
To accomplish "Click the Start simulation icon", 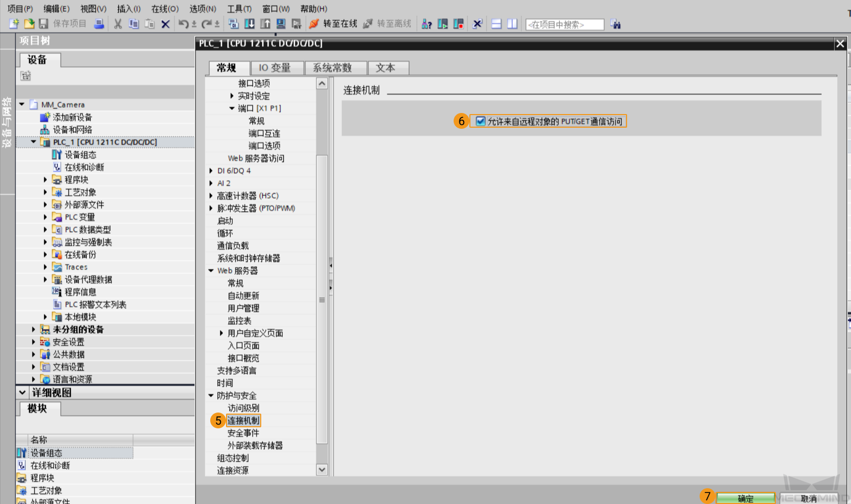I will 281,24.
